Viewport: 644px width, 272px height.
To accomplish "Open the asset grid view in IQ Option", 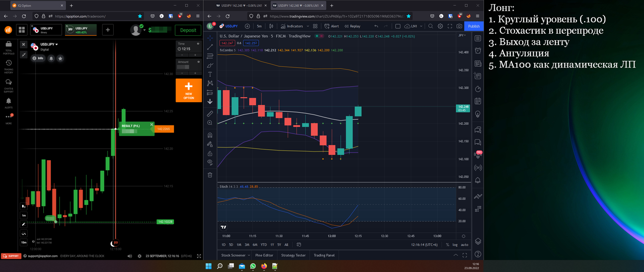I will click(x=22, y=30).
